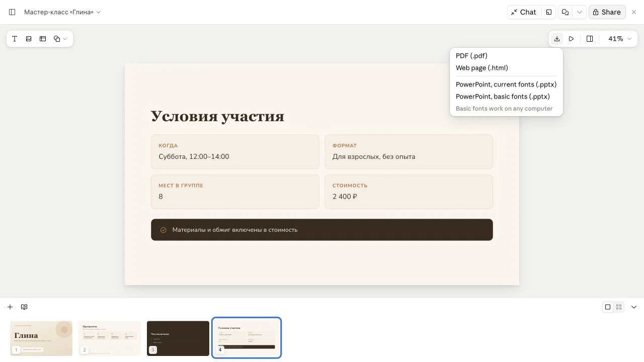
Task: Click the «Материалы и обжиг включены в стоимость» text
Action: (x=235, y=230)
